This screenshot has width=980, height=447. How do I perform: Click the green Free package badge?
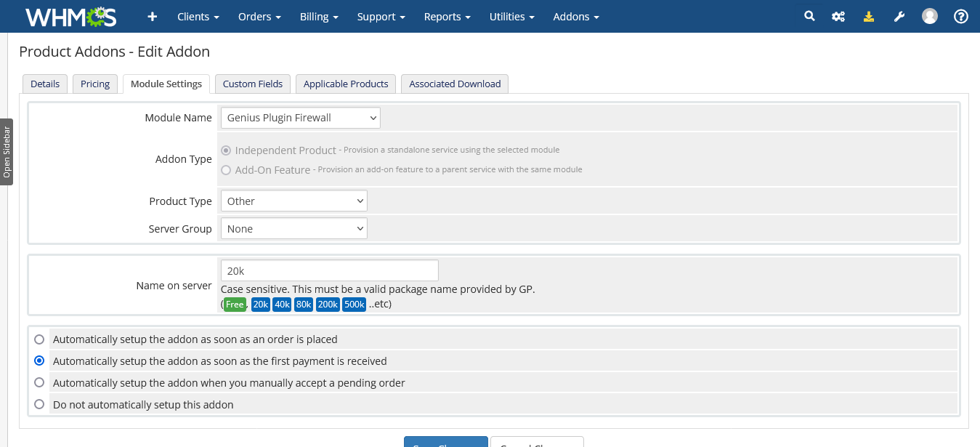pos(235,305)
